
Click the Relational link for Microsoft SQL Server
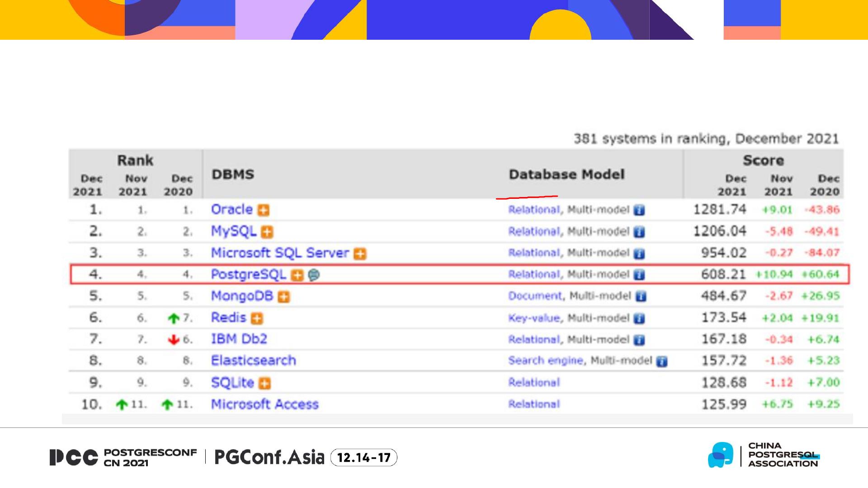click(534, 253)
